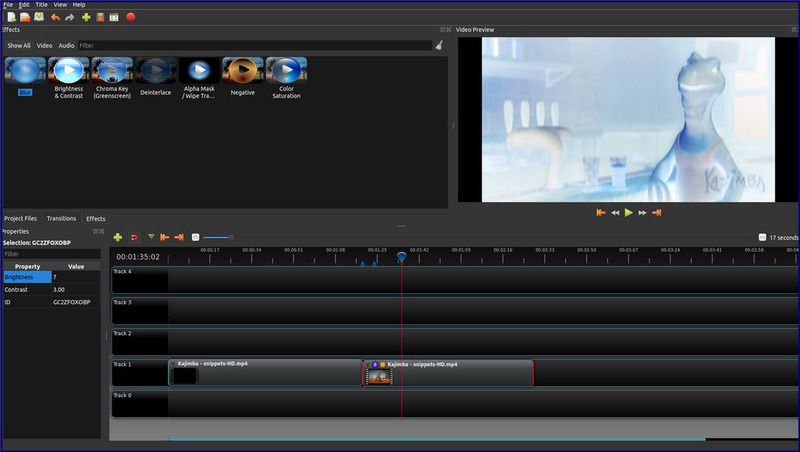Click the Properties panel float icon
800x452 pixels.
(x=95, y=231)
